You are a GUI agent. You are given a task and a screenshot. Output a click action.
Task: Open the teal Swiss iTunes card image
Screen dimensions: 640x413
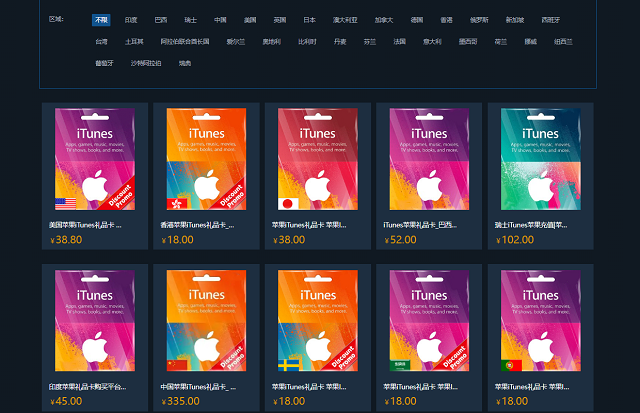point(540,159)
